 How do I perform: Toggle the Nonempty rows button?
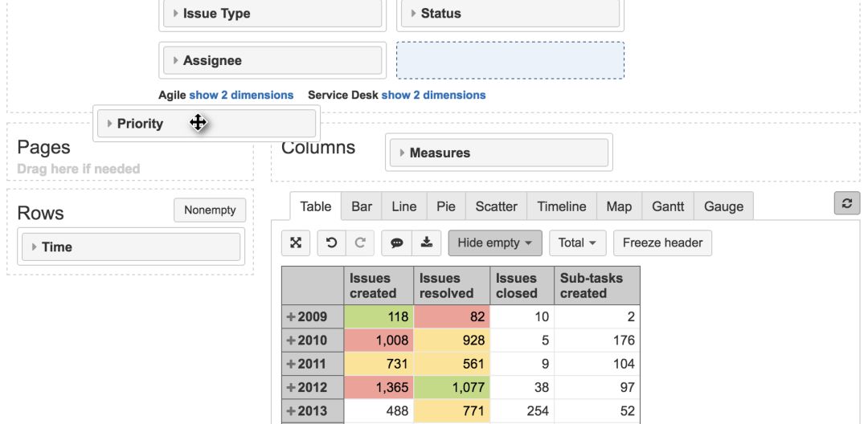coord(210,210)
